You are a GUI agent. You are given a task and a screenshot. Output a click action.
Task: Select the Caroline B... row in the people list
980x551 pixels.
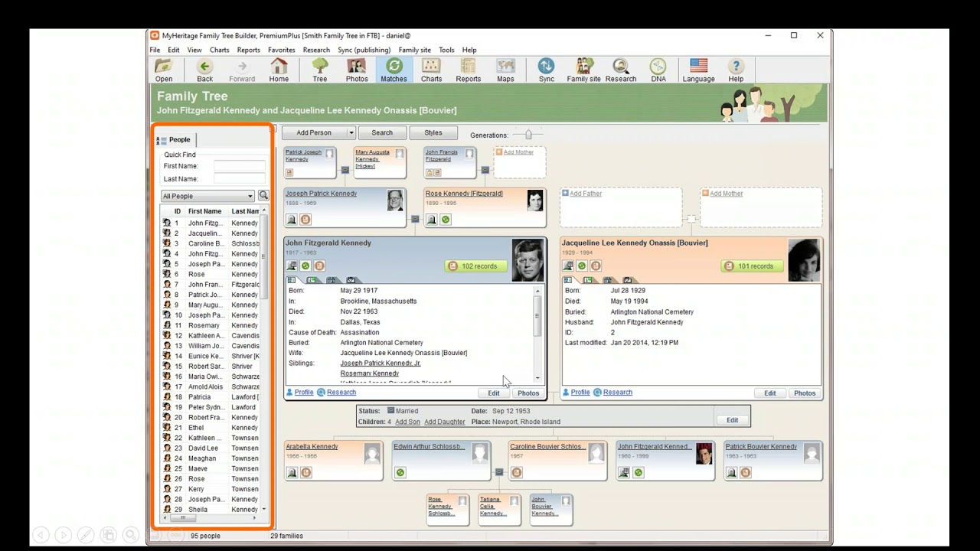(211, 243)
